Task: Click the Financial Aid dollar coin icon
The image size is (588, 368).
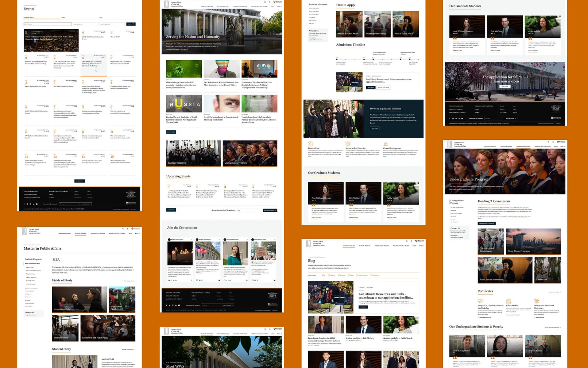Action: pyautogui.click(x=310, y=144)
